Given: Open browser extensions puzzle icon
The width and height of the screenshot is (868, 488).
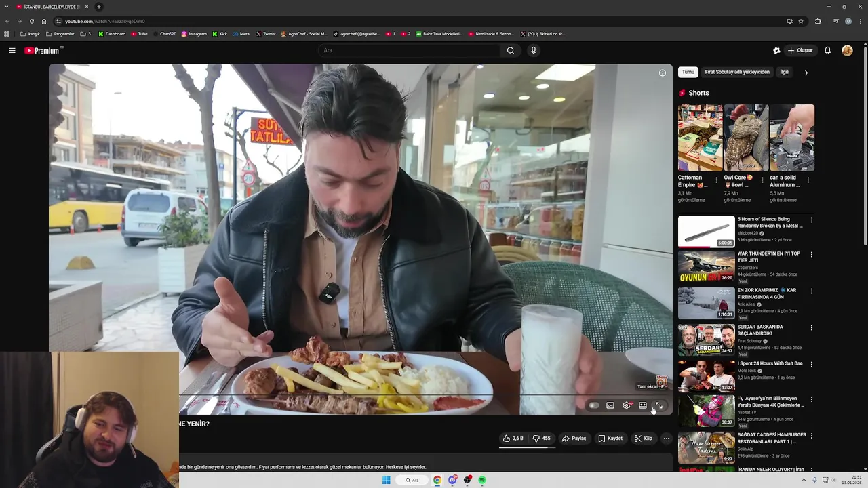Looking at the screenshot, I should [x=818, y=21].
